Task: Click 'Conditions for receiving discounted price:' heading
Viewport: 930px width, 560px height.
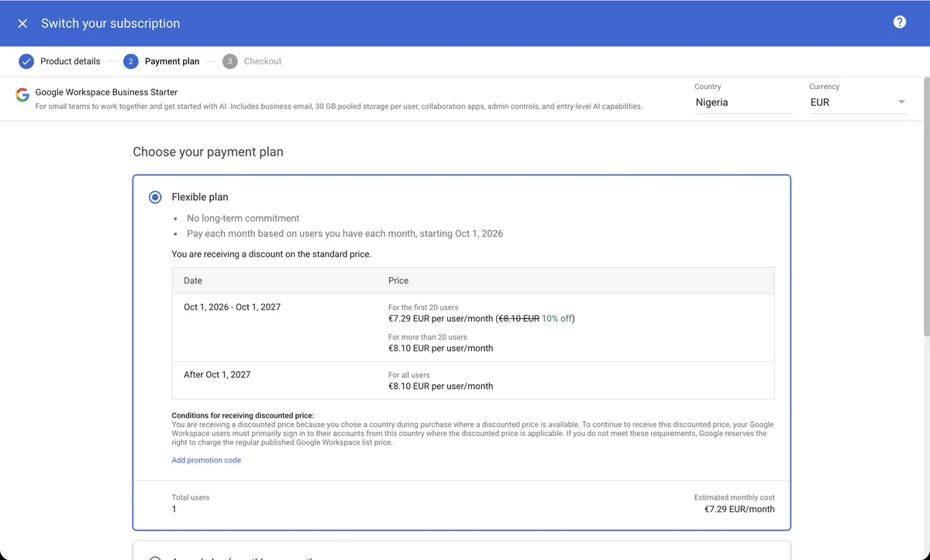Action: click(x=243, y=416)
